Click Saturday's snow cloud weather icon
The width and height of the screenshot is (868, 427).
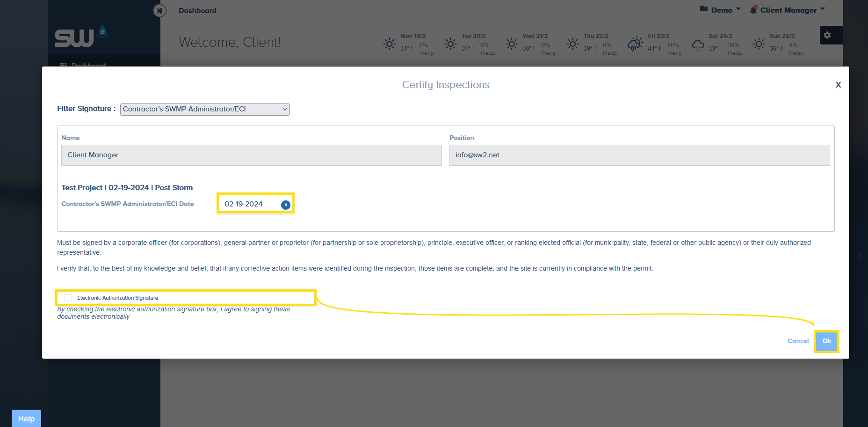(x=698, y=45)
